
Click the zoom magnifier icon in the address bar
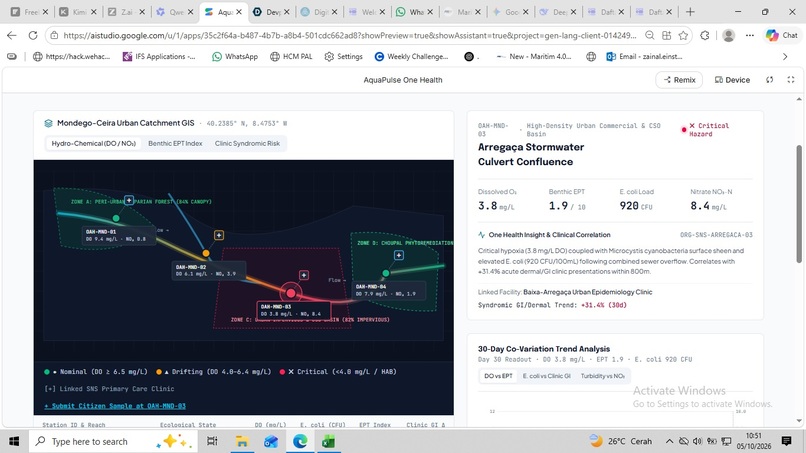click(650, 35)
